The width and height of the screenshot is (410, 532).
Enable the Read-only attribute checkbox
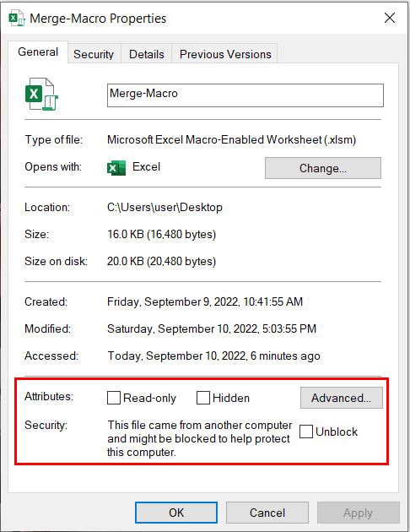(114, 398)
